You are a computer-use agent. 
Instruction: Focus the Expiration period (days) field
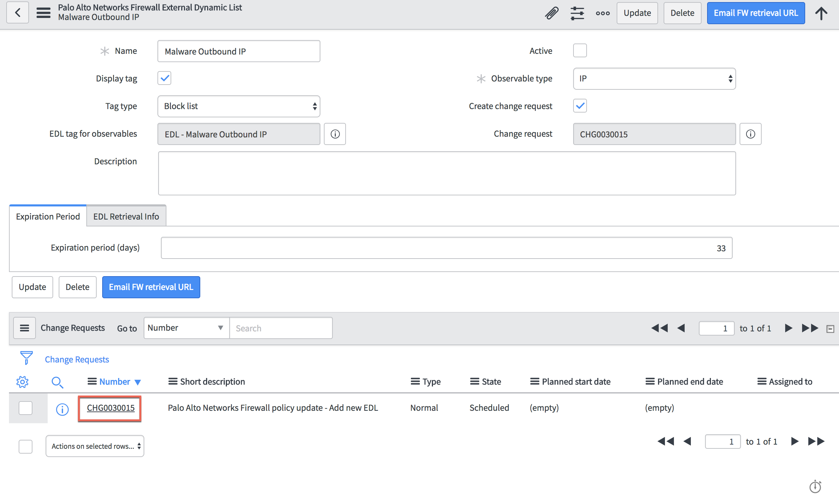click(447, 248)
